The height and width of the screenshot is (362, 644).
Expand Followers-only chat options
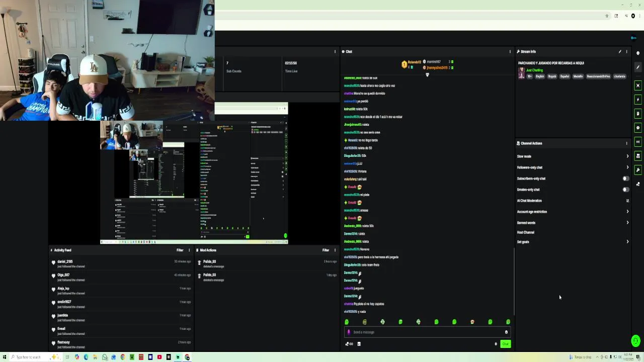(627, 167)
